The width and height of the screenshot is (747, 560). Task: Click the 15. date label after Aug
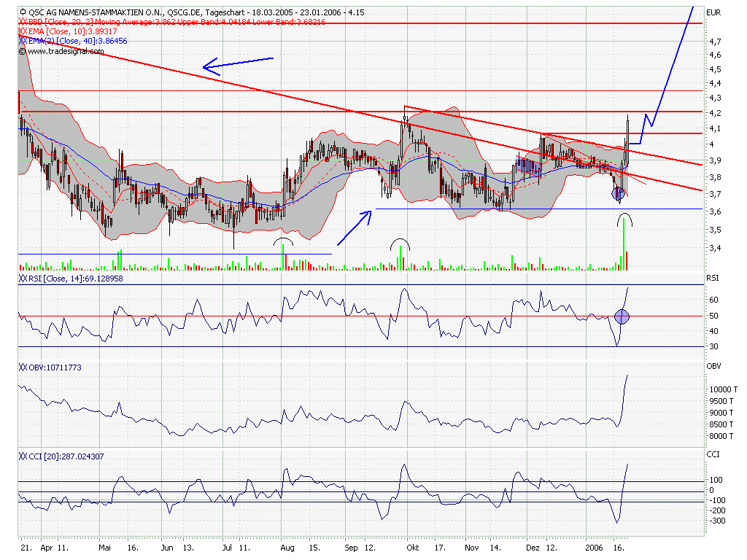pos(314,548)
